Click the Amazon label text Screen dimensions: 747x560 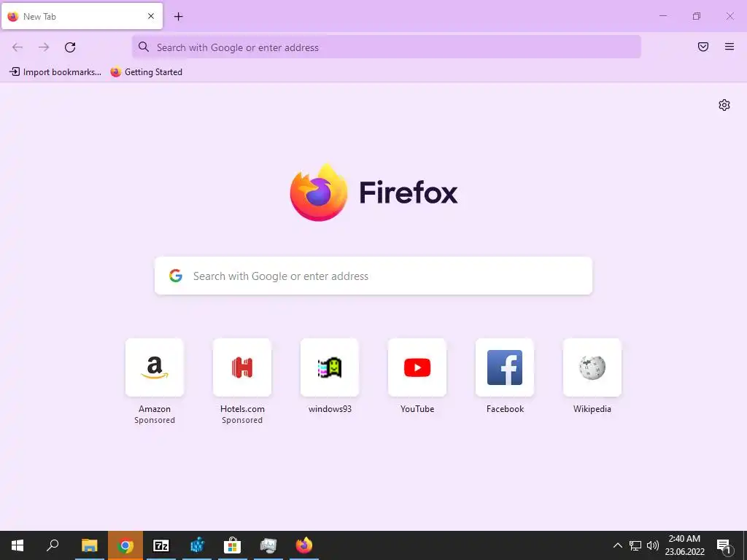(x=155, y=409)
